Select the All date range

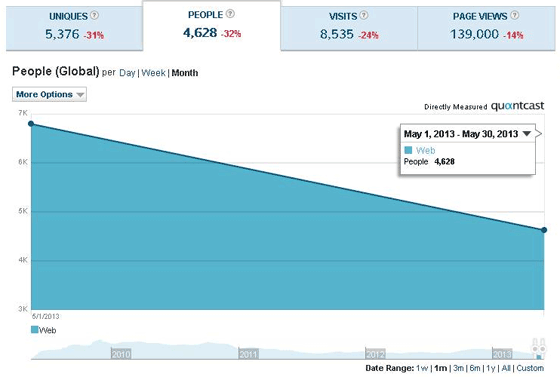click(506, 368)
